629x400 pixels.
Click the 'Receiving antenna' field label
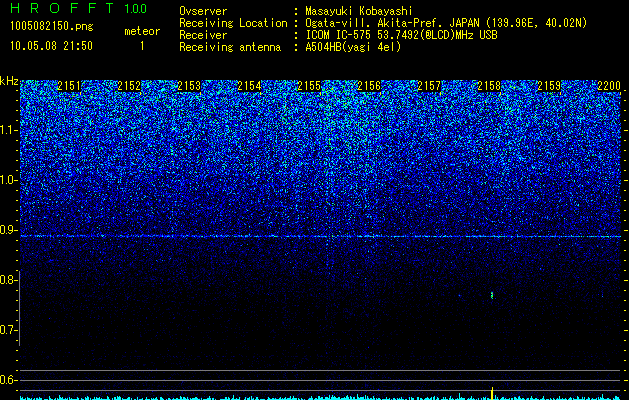pos(230,47)
